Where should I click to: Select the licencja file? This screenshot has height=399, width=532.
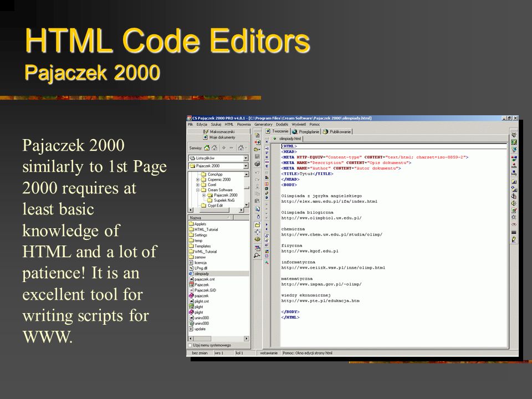pyautogui.click(x=198, y=263)
